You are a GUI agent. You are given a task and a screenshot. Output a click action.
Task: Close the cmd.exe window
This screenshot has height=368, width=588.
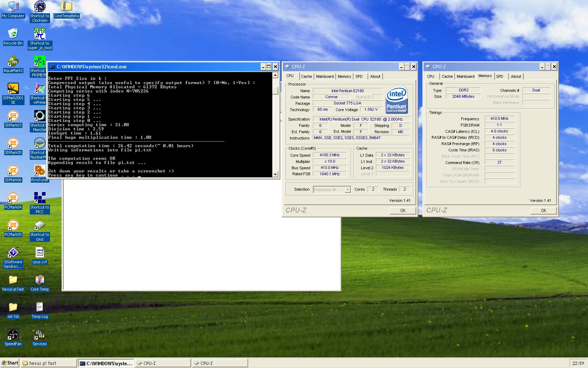point(275,67)
